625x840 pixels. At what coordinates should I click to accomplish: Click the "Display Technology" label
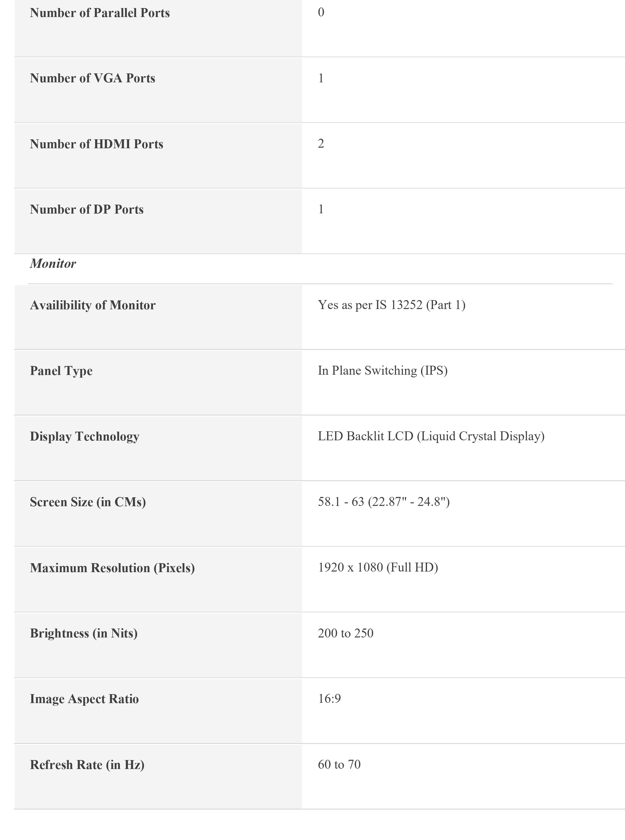85,437
